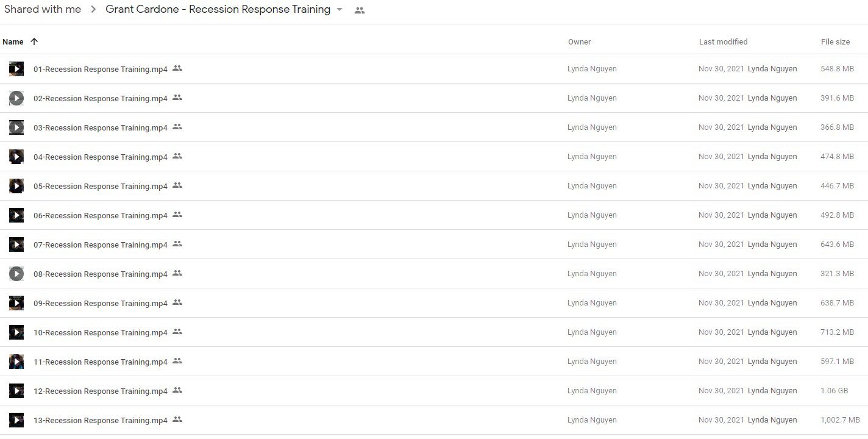Click shared people icon beside 08-Recession Response Training.mp4

click(177, 273)
